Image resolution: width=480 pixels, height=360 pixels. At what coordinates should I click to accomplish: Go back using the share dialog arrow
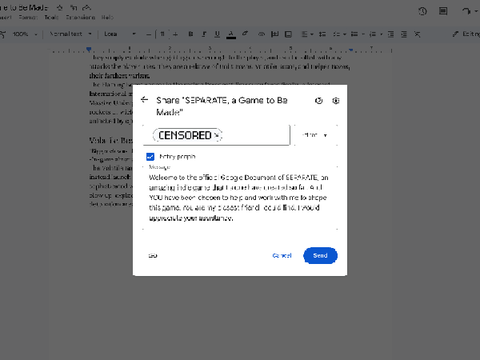(144, 99)
